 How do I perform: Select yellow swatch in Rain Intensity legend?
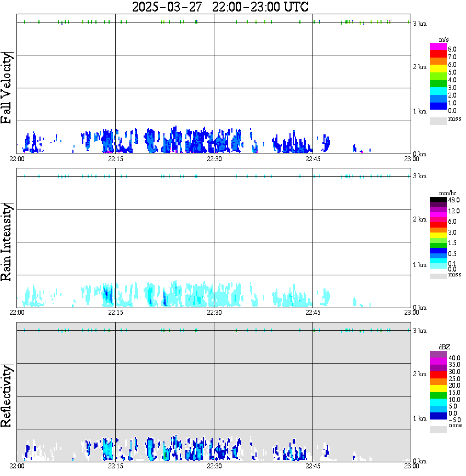438,235
